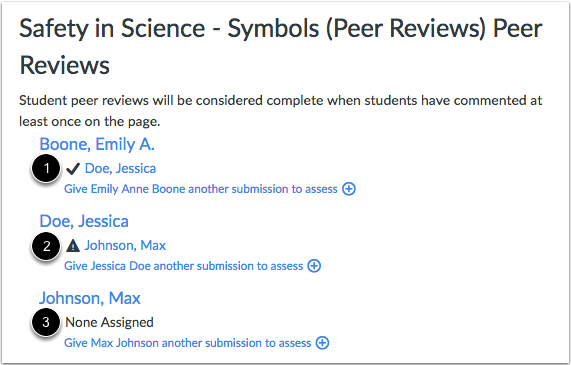Open assigned review Doe, Jessica under Boone
571x365 pixels.
(120, 169)
